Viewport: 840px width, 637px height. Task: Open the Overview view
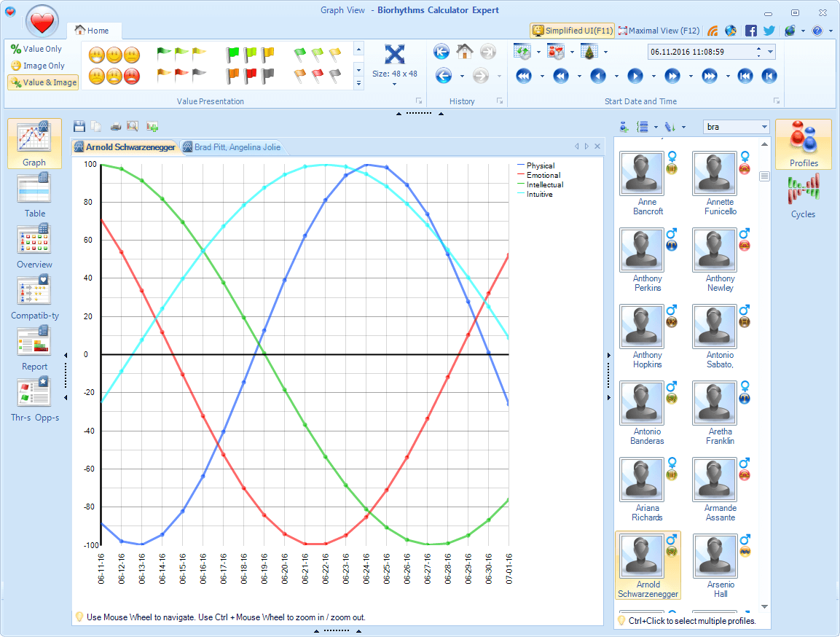(34, 246)
